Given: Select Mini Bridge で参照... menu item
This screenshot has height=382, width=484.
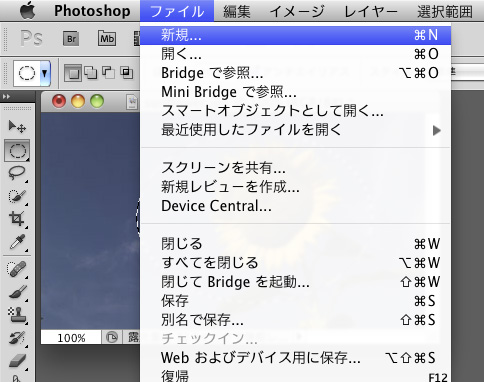Looking at the screenshot, I should [295, 92].
